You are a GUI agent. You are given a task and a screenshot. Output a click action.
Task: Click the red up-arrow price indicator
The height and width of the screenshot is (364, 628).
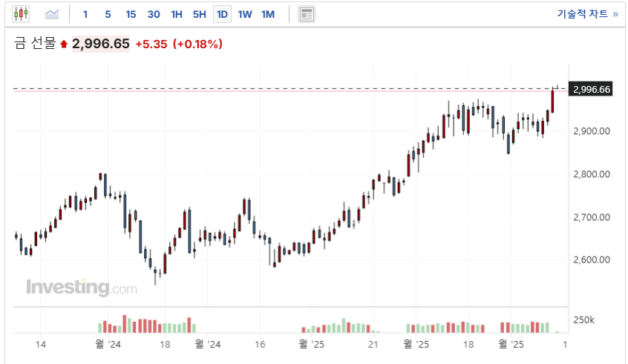pos(64,44)
